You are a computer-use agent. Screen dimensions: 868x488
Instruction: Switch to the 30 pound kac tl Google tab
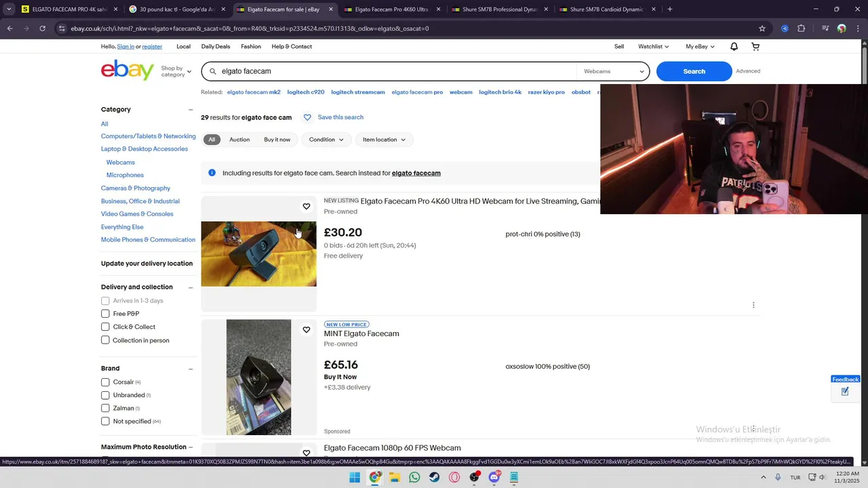coord(177,9)
